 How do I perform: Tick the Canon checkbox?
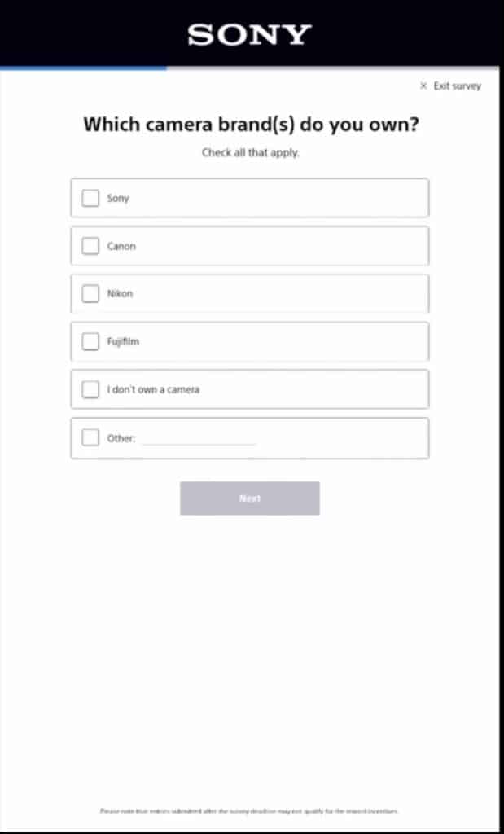click(x=90, y=246)
